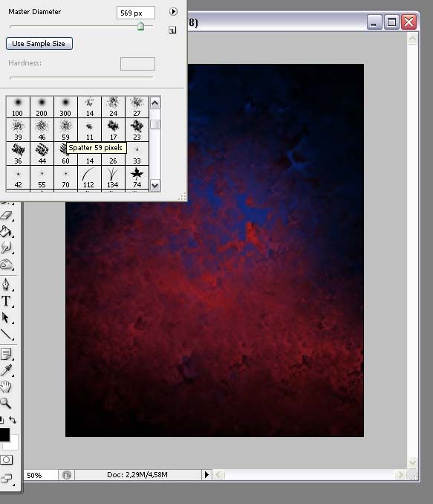Change the screen mode
The width and height of the screenshot is (433, 504).
coord(6,478)
